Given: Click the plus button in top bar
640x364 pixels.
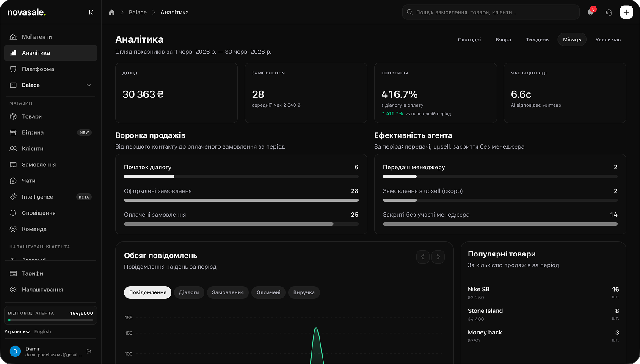Looking at the screenshot, I should (x=626, y=12).
